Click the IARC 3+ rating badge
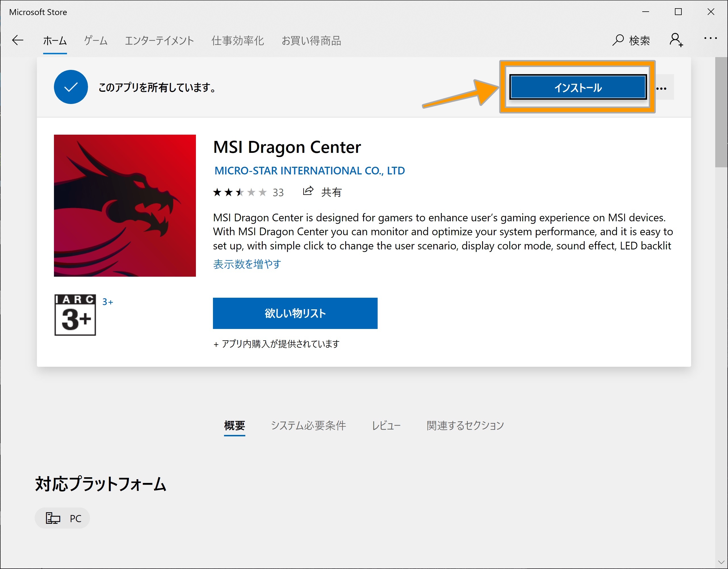 click(x=75, y=315)
